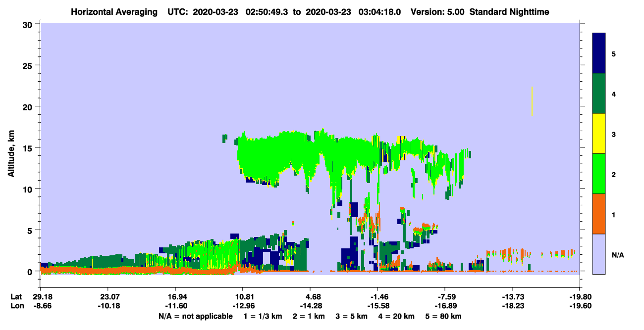Click latitude value -13.73
The width and height of the screenshot is (644, 330).
coord(512,297)
